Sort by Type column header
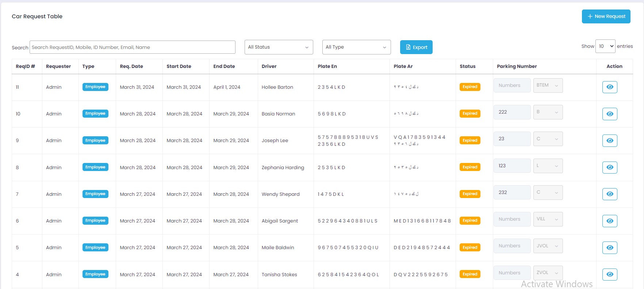Screen dimensions: 644x289 coord(88,66)
